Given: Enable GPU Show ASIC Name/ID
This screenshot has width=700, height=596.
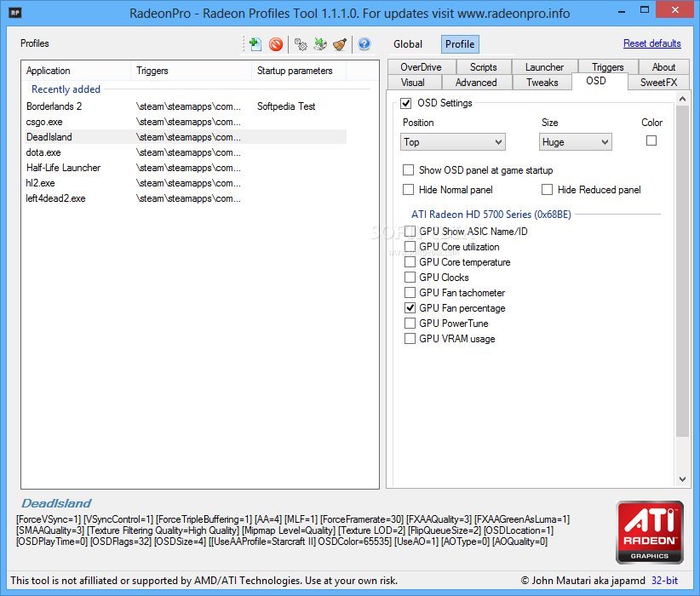Looking at the screenshot, I should click(410, 232).
